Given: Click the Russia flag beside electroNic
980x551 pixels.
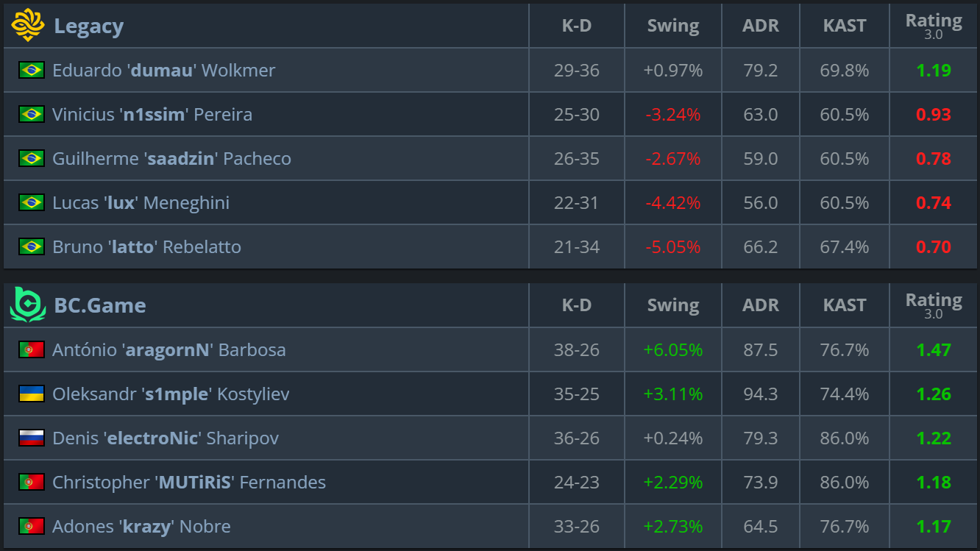Looking at the screenshot, I should point(32,438).
